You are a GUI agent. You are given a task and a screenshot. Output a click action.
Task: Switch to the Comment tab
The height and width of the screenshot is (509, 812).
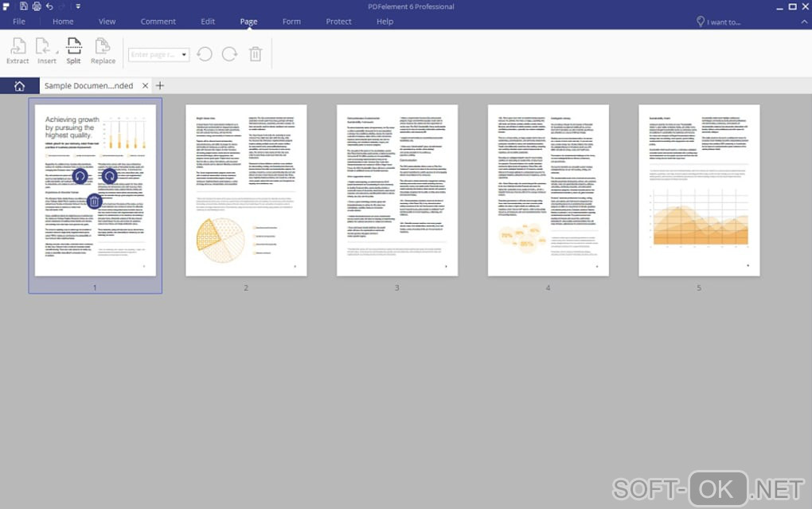(x=158, y=22)
